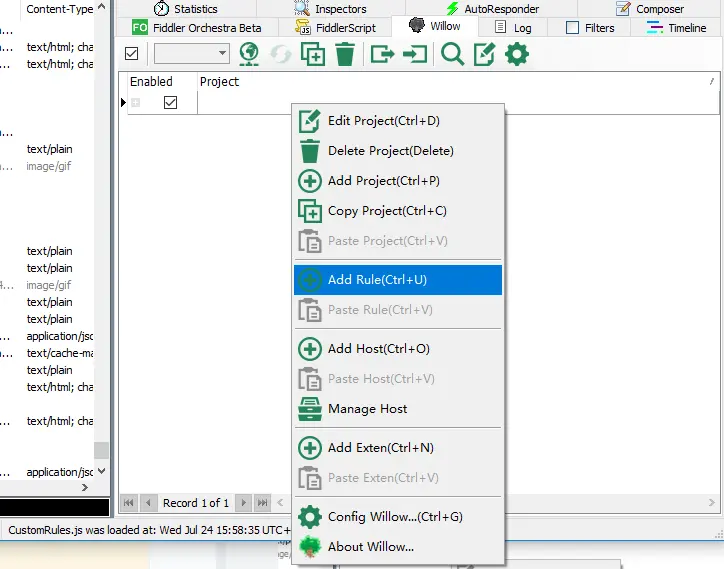Click the trash delete toolbar icon
The height and width of the screenshot is (569, 724).
[x=344, y=54]
